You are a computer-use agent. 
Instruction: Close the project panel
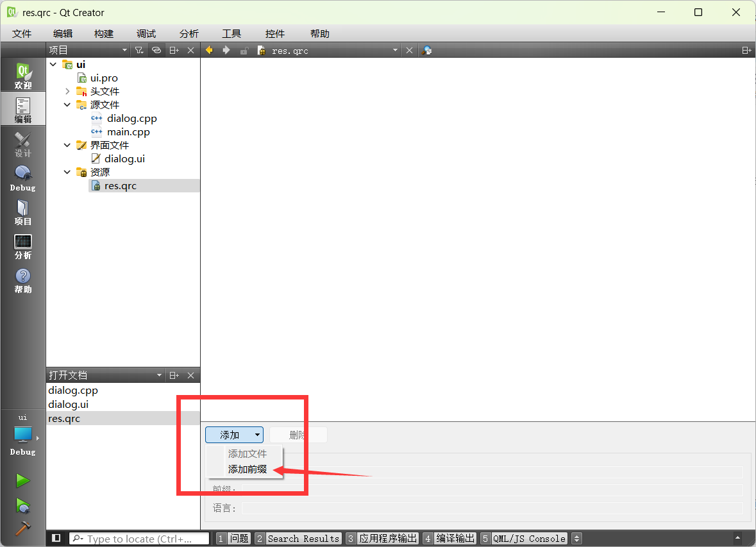[191, 50]
